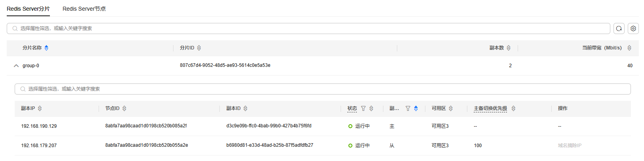The width and height of the screenshot is (644, 161).
Task: Open the 状态 column filter funnel icon
Action: point(363,108)
